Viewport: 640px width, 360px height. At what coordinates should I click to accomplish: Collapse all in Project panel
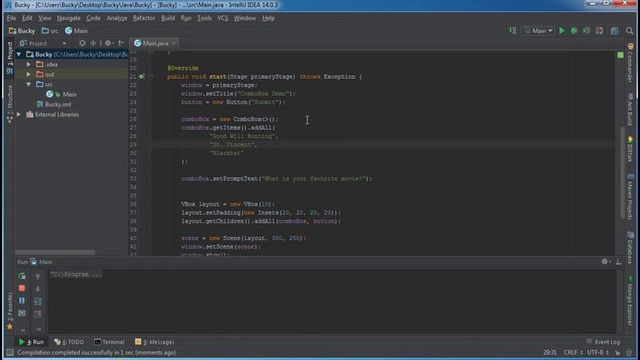pos(93,43)
